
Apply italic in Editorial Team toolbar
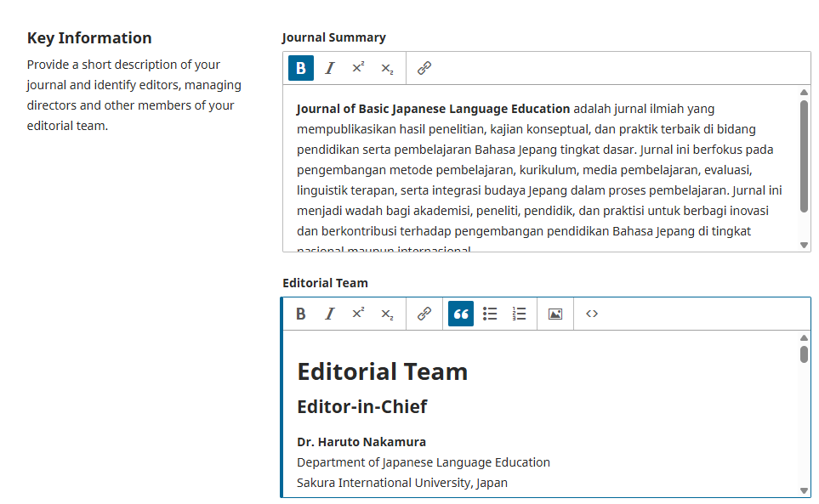330,314
